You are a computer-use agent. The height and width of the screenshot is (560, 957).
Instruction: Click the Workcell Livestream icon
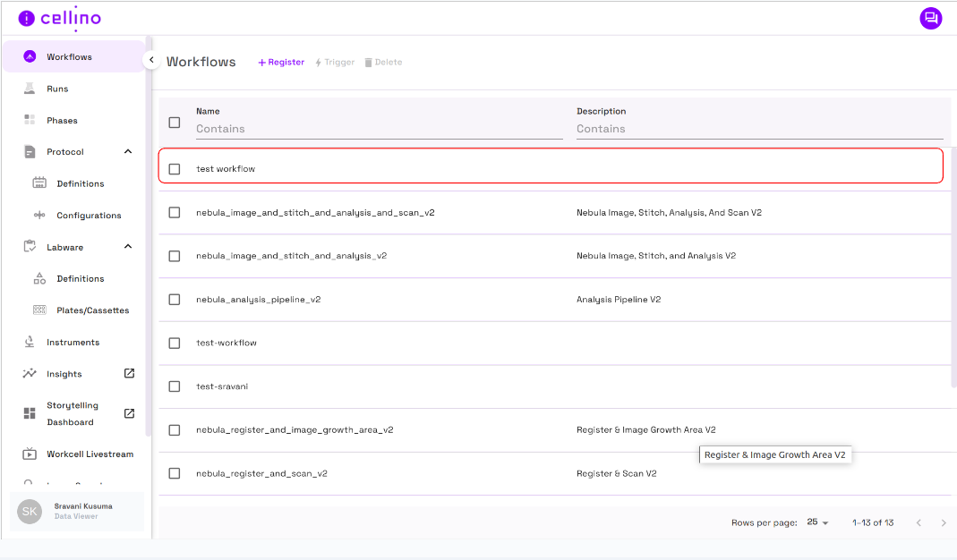pos(30,454)
